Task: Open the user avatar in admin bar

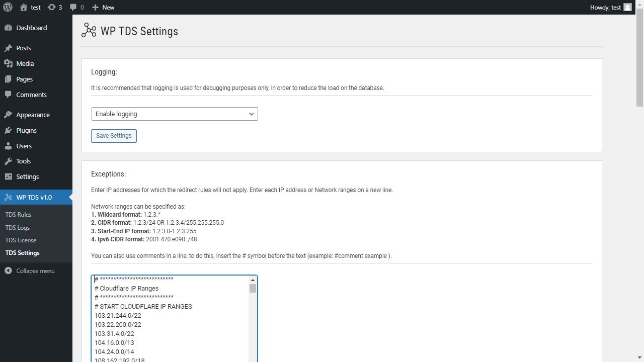Action: click(627, 7)
